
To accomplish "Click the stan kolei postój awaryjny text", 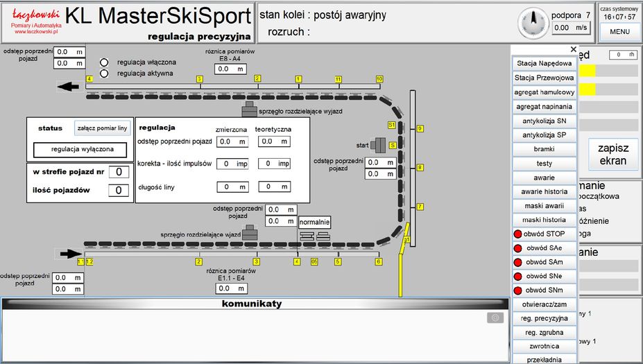I will (323, 15).
